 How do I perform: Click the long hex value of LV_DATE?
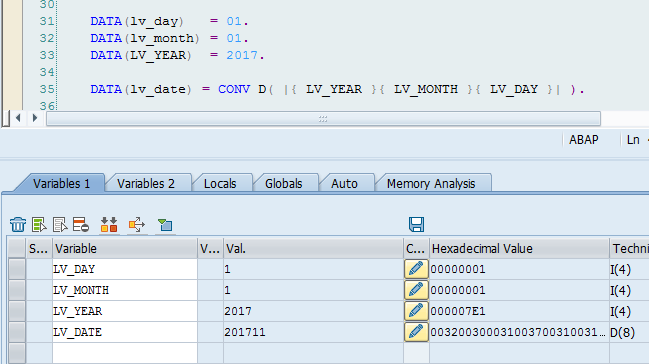pyautogui.click(x=518, y=332)
